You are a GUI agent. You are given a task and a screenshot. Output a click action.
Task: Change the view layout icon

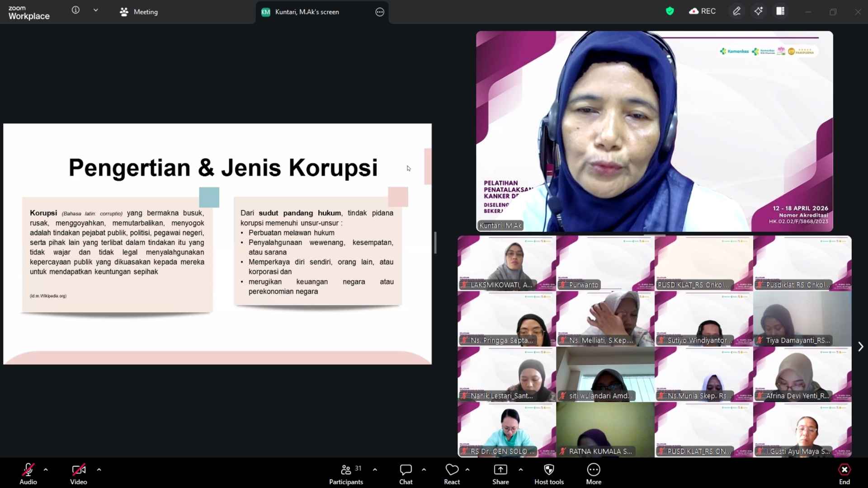[780, 11]
